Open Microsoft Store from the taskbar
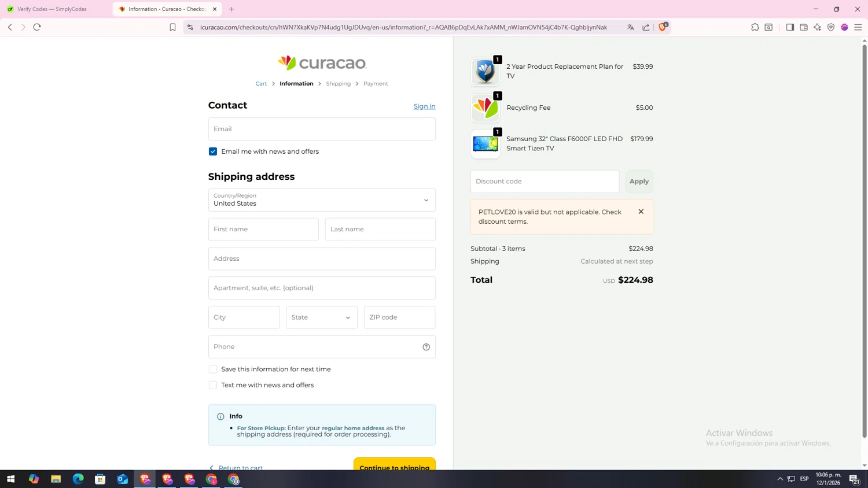868x488 pixels. click(x=100, y=479)
